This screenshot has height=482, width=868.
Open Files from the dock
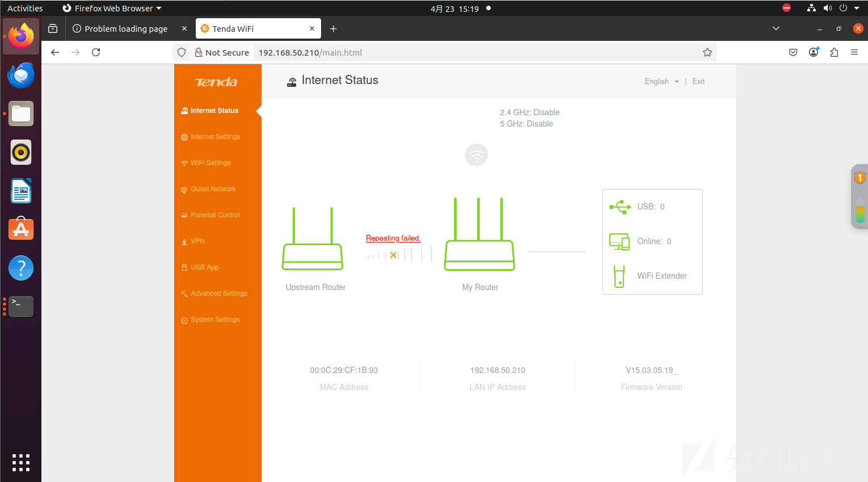(x=21, y=114)
